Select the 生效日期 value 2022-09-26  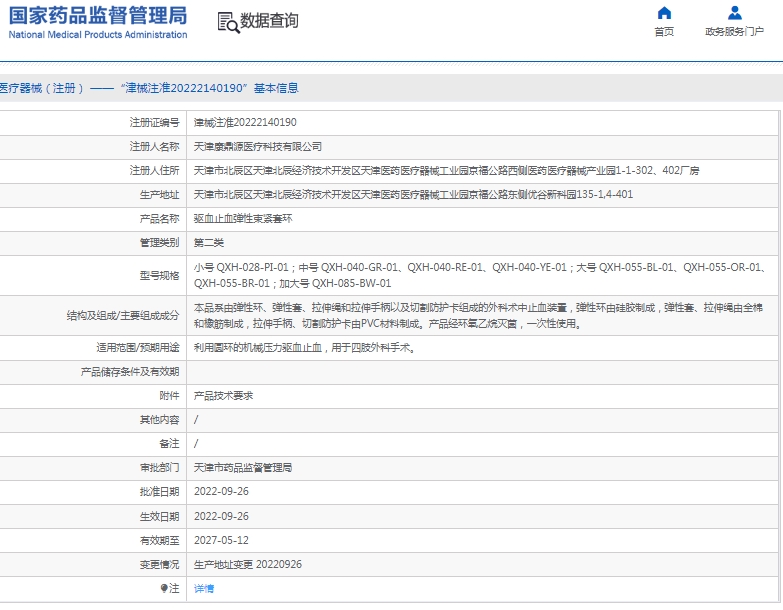tap(221, 516)
